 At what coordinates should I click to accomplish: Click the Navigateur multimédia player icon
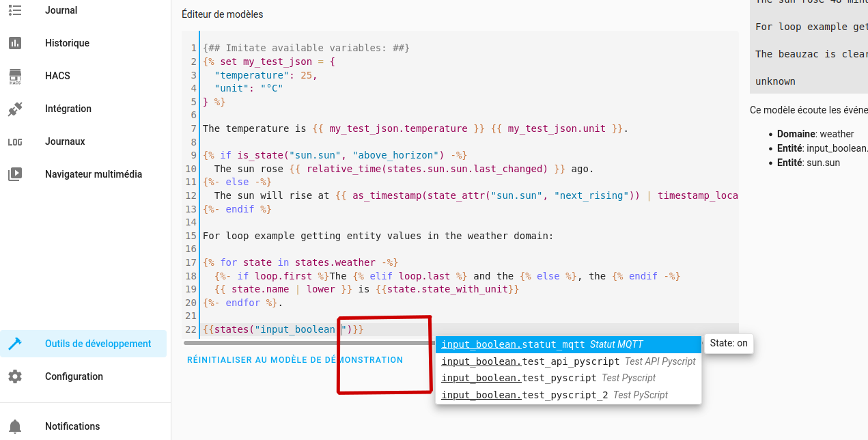tap(15, 174)
